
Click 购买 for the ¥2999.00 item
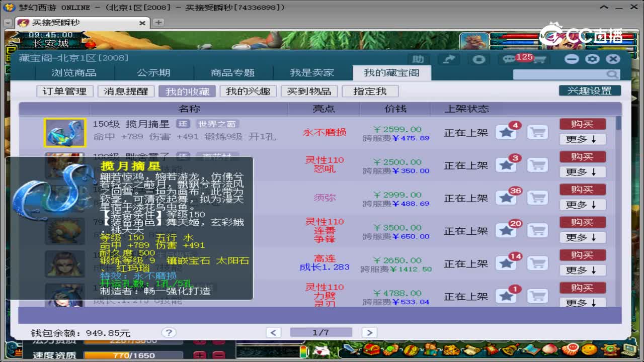(583, 190)
